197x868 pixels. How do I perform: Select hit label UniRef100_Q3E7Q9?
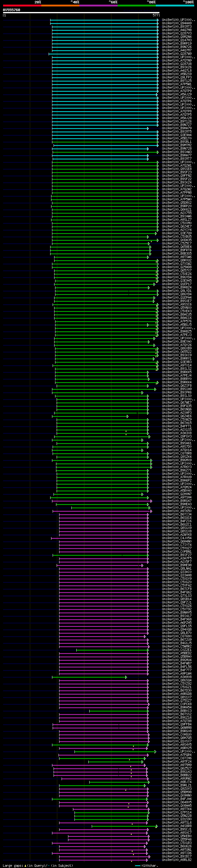pyautogui.click(x=177, y=233)
